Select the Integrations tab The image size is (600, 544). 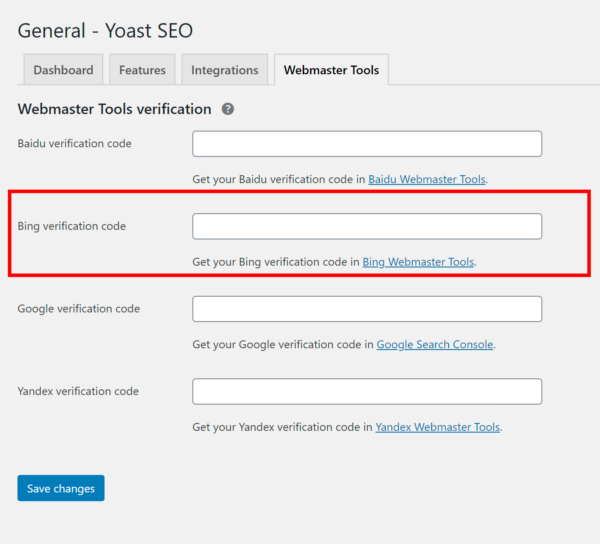point(225,70)
